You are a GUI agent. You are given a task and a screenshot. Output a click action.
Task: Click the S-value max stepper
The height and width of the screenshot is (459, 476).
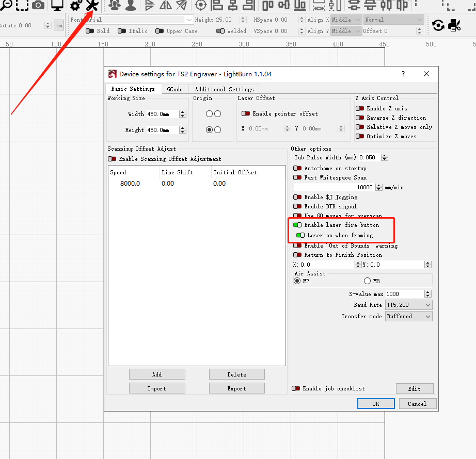(428, 294)
